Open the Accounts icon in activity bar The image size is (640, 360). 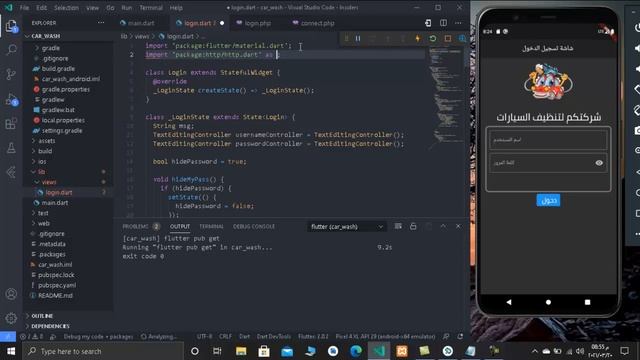pyautogui.click(x=11, y=294)
